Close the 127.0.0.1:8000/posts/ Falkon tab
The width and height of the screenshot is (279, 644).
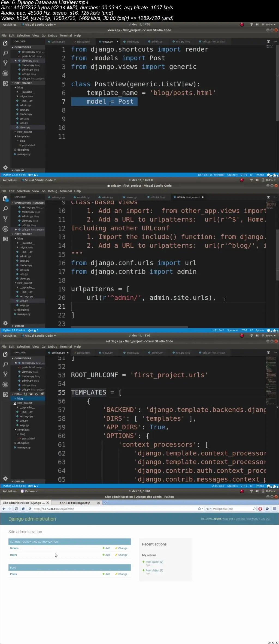98,503
